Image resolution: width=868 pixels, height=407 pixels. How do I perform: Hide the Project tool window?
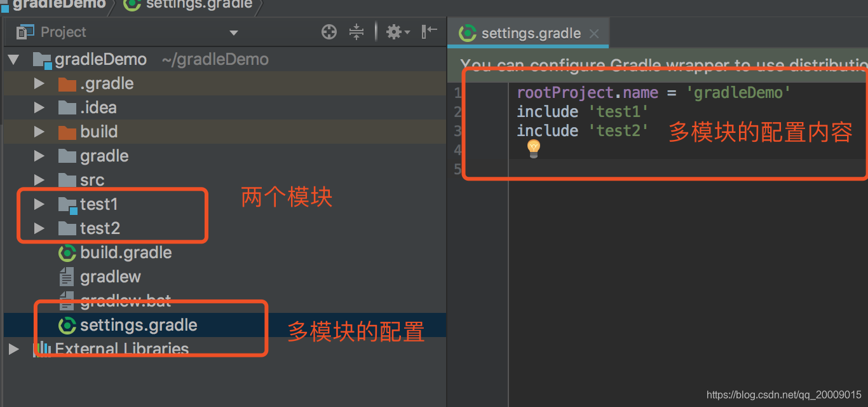tap(430, 32)
